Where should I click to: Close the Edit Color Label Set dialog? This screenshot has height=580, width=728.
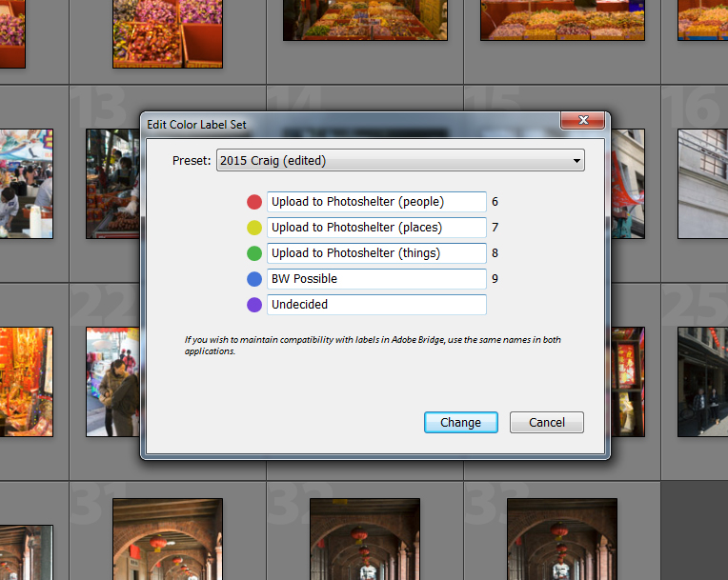pos(582,121)
